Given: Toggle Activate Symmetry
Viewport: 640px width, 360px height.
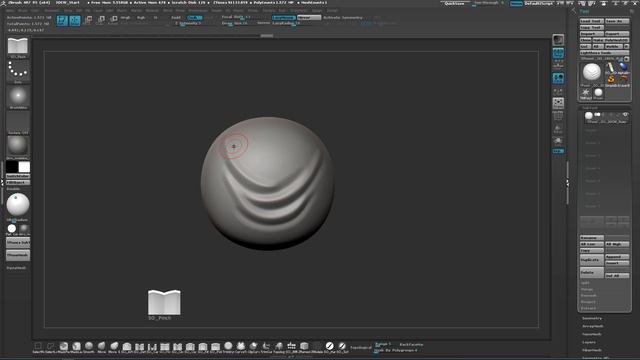Looking at the screenshot, I should (x=343, y=18).
